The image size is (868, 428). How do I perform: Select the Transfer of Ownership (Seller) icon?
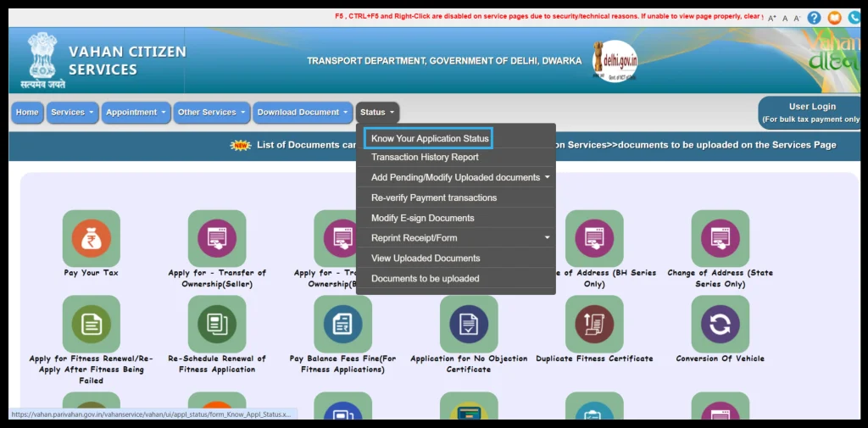217,239
